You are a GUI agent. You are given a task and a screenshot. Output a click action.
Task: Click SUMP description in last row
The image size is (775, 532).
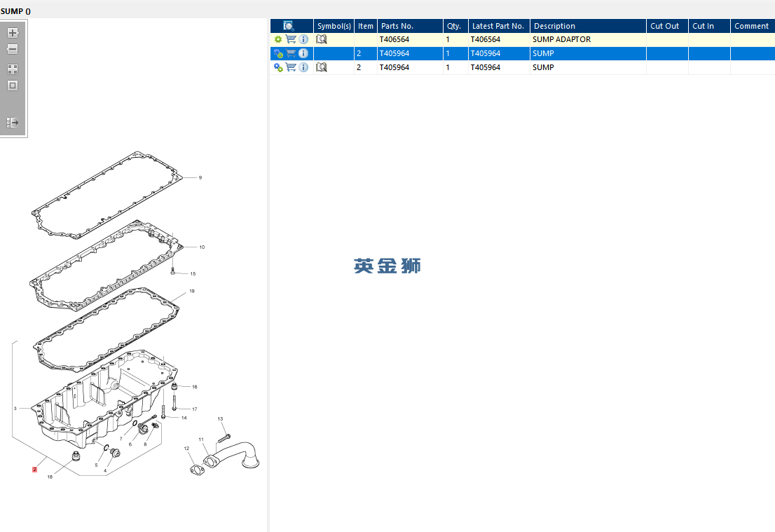click(543, 67)
